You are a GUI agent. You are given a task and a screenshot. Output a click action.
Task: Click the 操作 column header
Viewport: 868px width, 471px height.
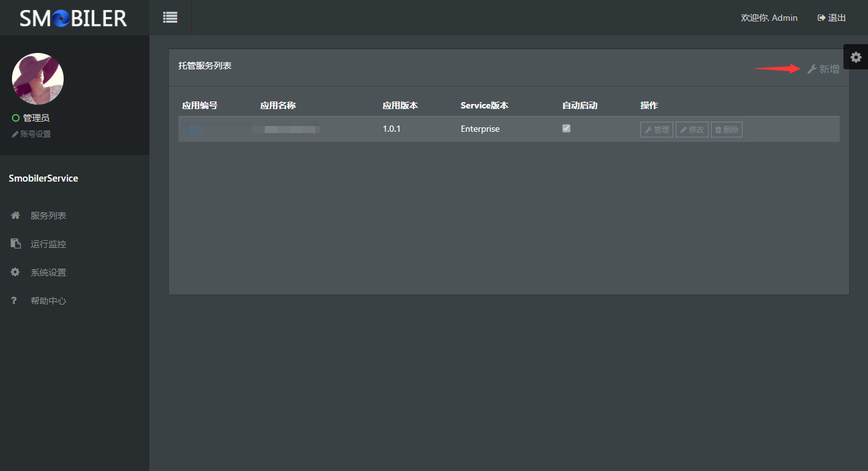pos(649,105)
